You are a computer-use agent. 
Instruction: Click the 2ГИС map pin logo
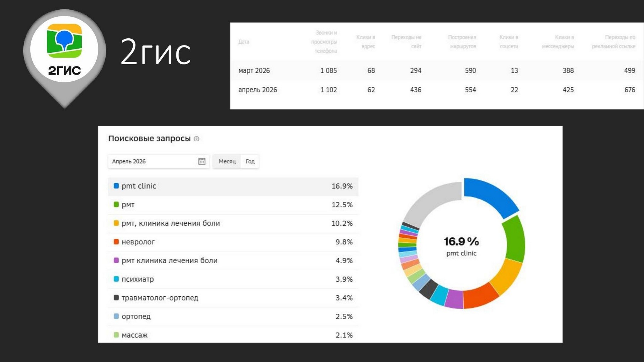point(64,58)
